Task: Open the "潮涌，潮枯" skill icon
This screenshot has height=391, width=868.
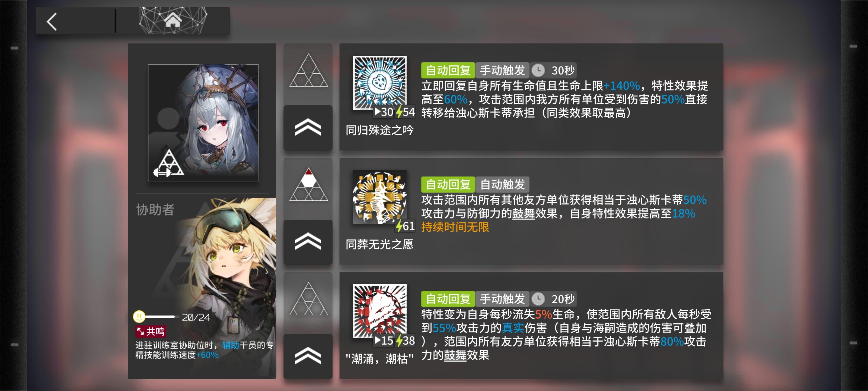Action: [379, 311]
